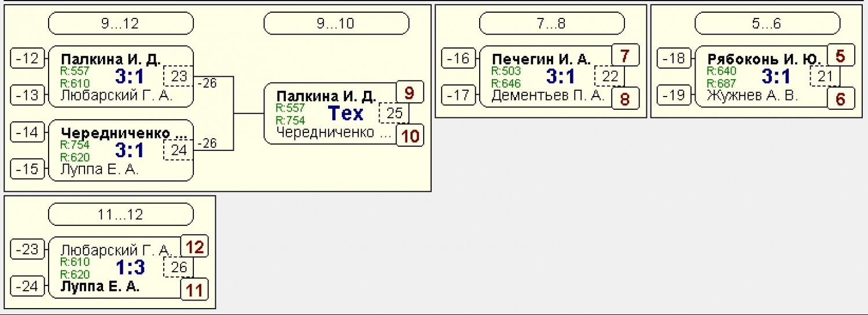Click player name Рябоконь И. Ю.
This screenshot has width=868, height=315.
tap(764, 60)
